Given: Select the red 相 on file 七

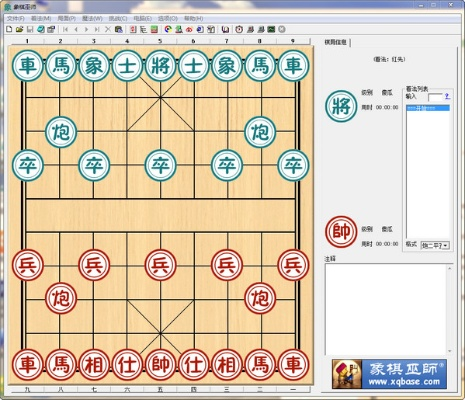Looking at the screenshot, I should pos(94,365).
